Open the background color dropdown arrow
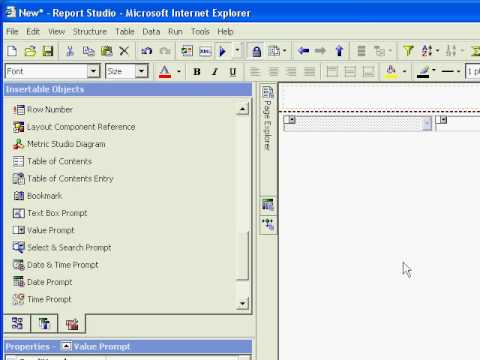 404,71
